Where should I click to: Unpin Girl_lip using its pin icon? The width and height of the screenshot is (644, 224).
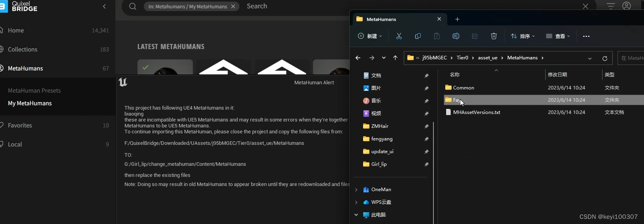tap(427, 164)
